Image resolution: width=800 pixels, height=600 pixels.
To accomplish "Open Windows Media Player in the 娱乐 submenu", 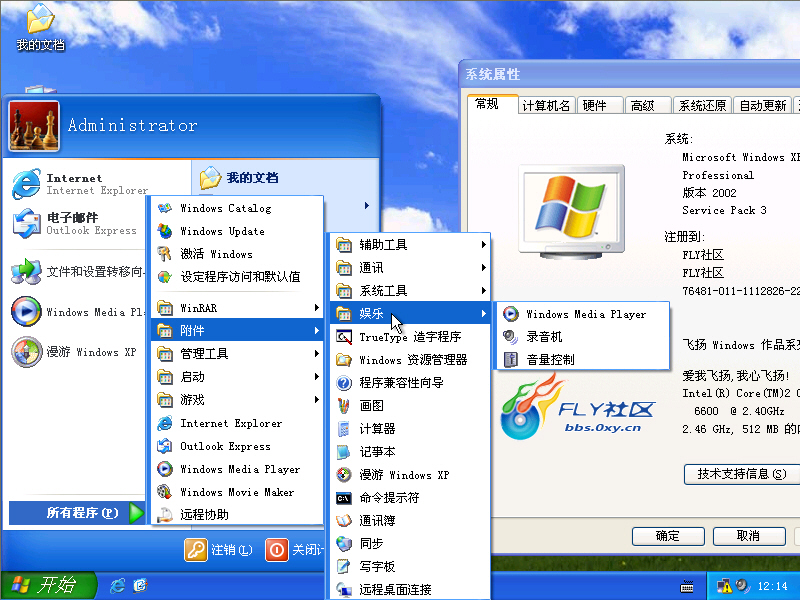I will pyautogui.click(x=583, y=314).
